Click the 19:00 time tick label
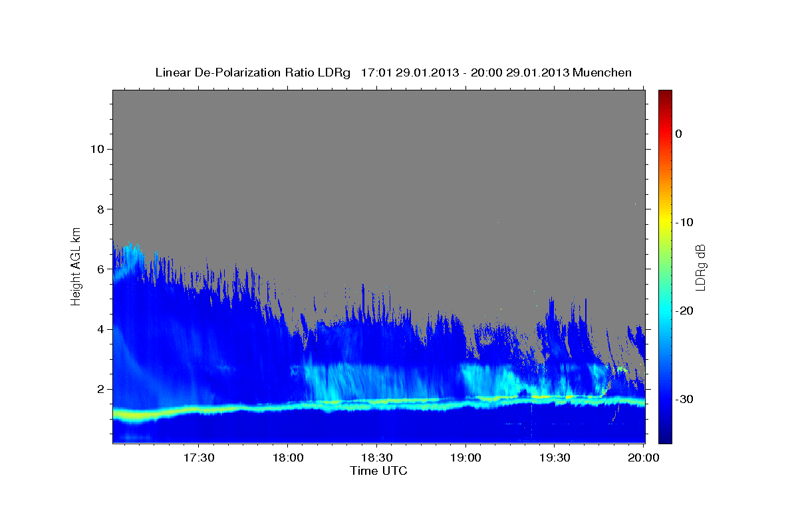798x532 pixels. (466, 458)
